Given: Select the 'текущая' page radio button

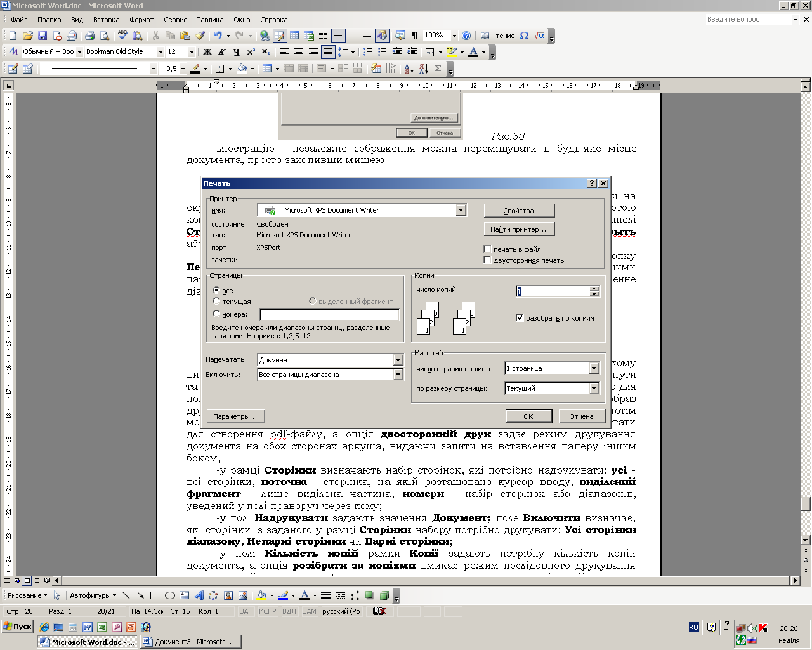Looking at the screenshot, I should tap(216, 302).
